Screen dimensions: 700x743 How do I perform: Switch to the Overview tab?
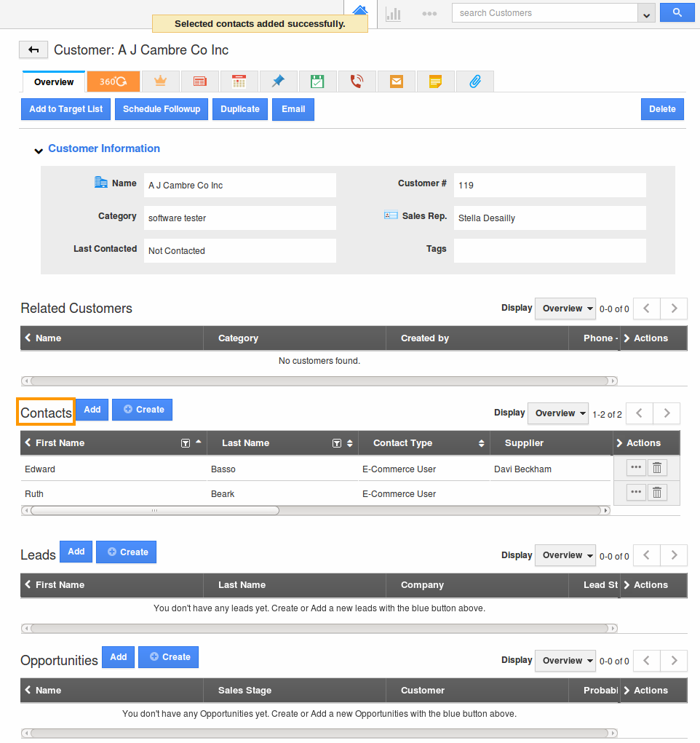pyautogui.click(x=53, y=81)
